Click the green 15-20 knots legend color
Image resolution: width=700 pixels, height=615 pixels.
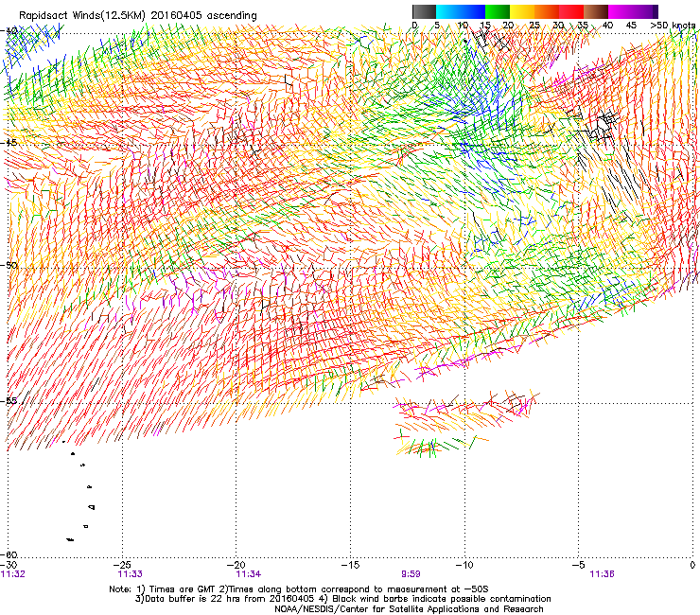[x=498, y=11]
